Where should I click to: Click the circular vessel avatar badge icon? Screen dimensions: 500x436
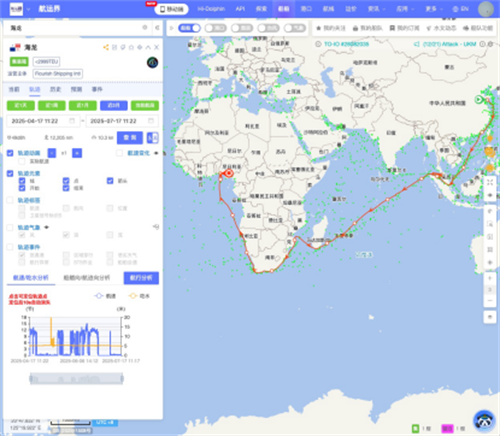click(152, 62)
